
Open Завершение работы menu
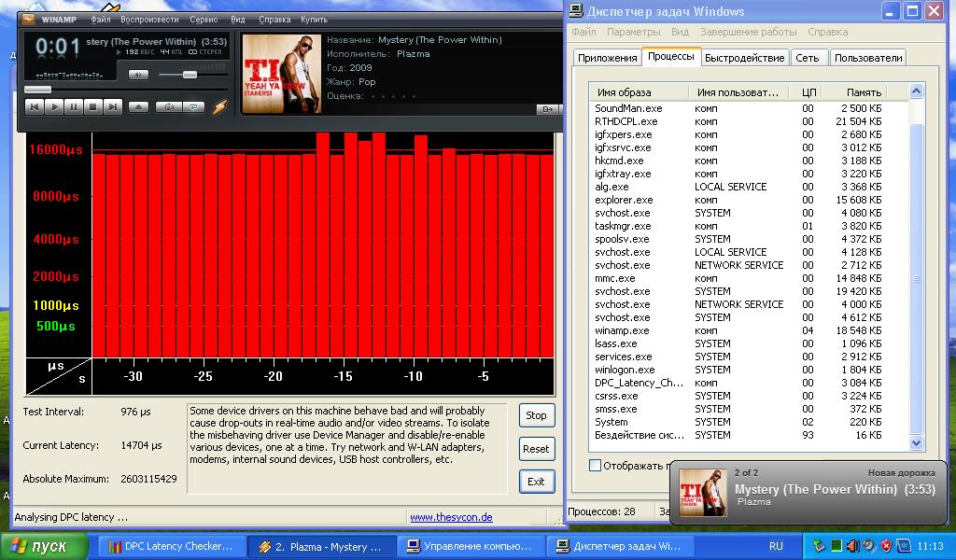748,32
